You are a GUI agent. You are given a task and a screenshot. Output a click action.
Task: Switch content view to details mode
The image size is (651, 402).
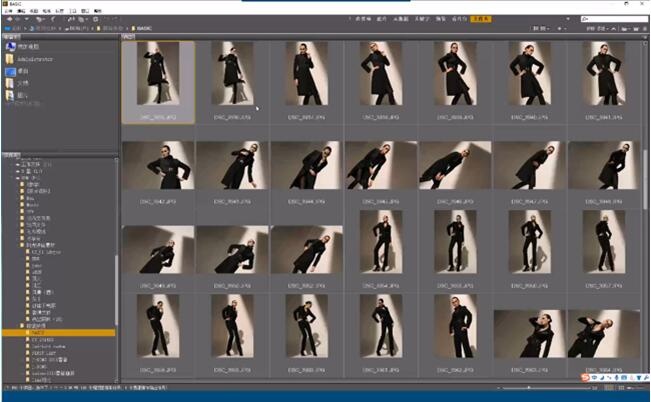[x=620, y=387]
